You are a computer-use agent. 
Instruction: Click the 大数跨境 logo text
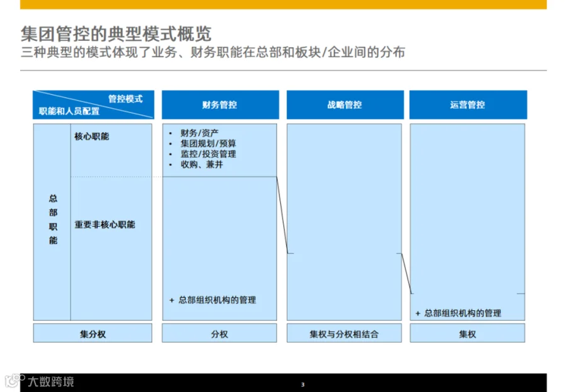[x=51, y=381]
